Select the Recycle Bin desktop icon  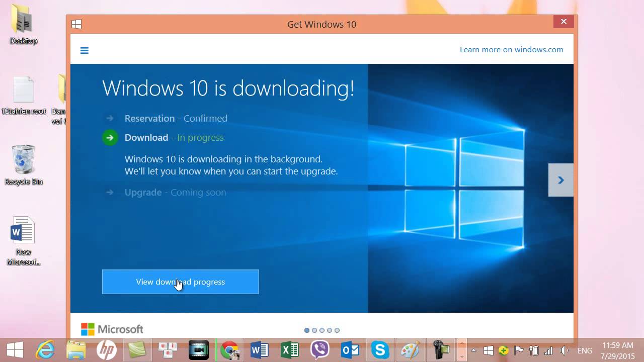[23, 165]
